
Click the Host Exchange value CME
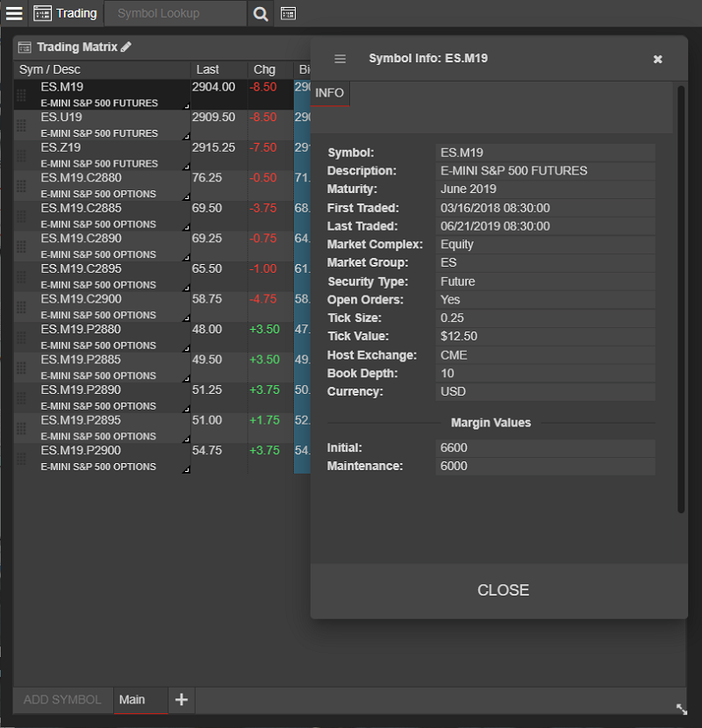coord(546,355)
